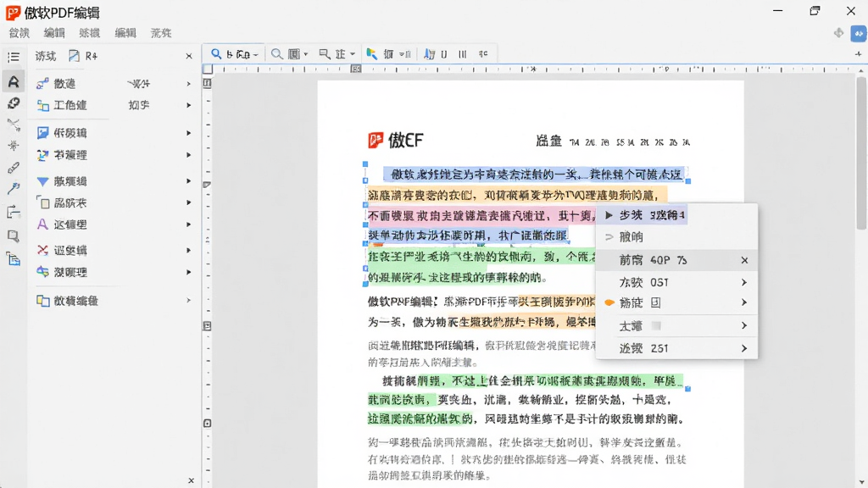Image resolution: width=868 pixels, height=488 pixels.
Task: Toggle underline U in the toolbar
Action: click(x=444, y=54)
